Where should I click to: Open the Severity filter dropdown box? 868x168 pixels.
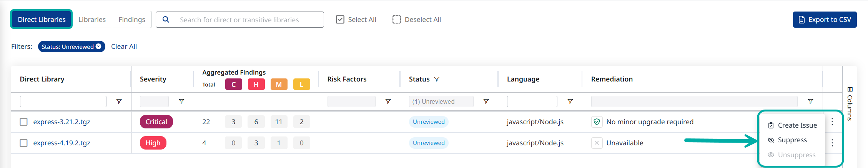point(154,101)
